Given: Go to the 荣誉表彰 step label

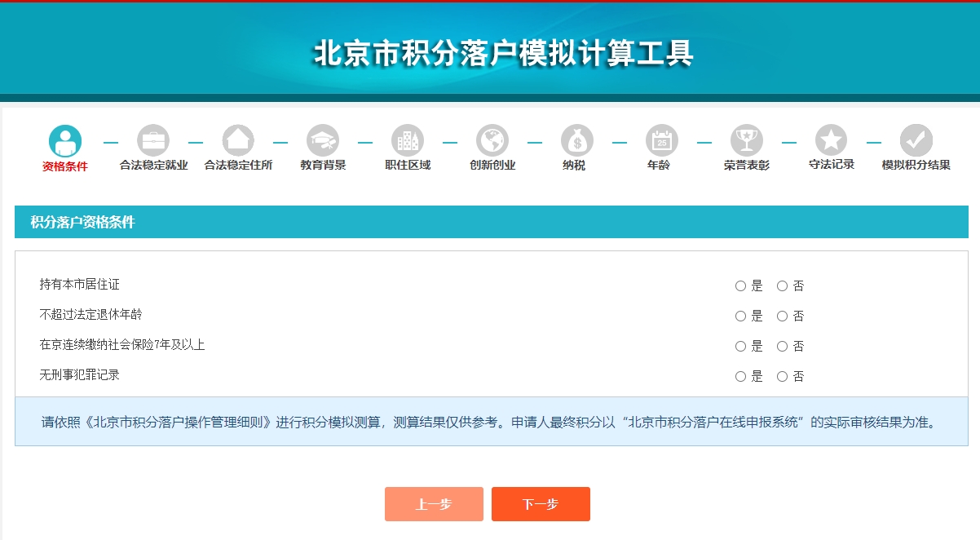Looking at the screenshot, I should click(747, 166).
